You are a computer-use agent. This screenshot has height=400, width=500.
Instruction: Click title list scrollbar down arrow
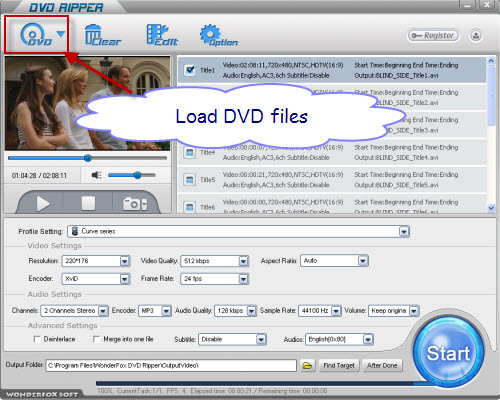(491, 208)
